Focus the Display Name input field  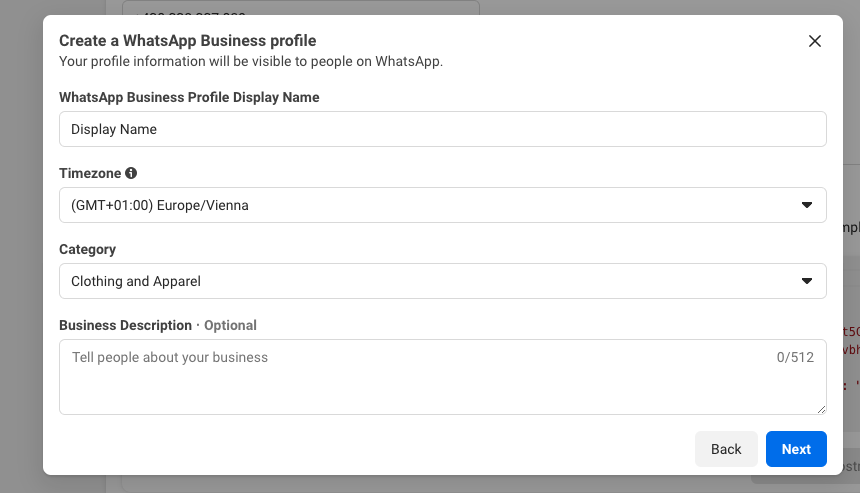click(442, 129)
